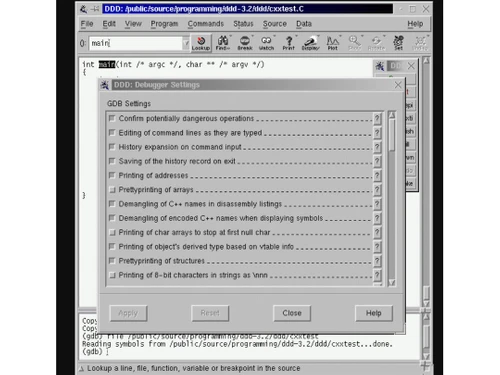Click settings list scrollbar down arrow

pos(392,283)
